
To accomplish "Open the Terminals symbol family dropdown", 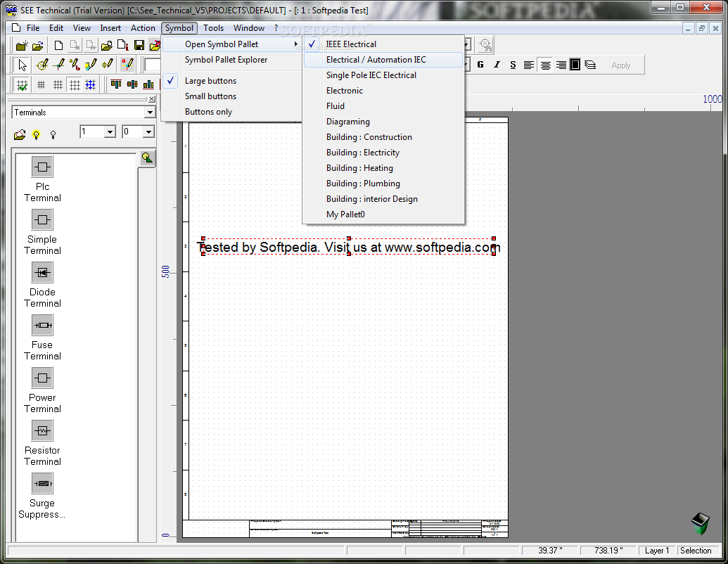I will tap(150, 113).
